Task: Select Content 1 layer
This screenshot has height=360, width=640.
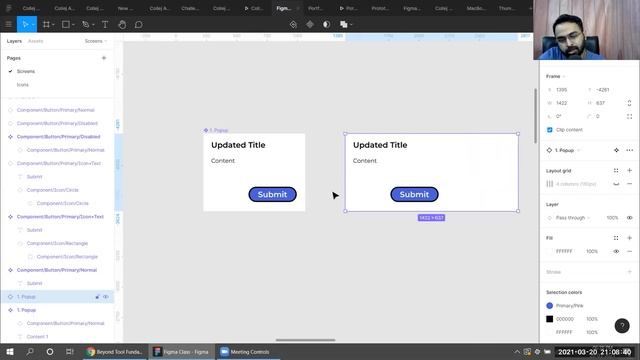Action: (x=37, y=337)
